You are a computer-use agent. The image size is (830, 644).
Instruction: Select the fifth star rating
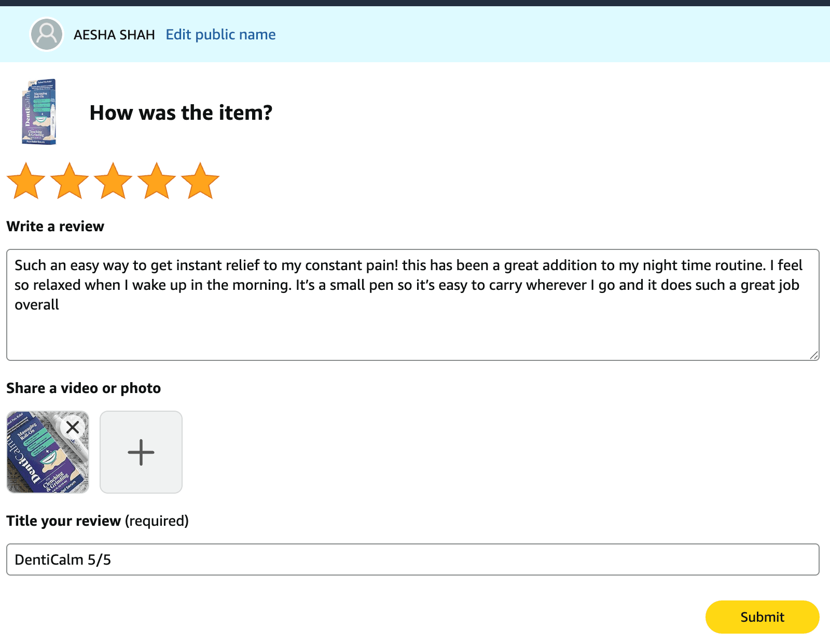coord(200,180)
